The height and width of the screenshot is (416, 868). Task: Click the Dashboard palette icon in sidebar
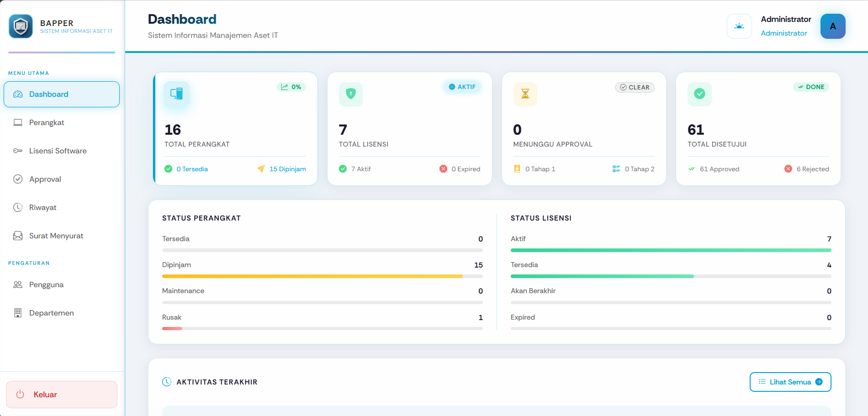[18, 94]
